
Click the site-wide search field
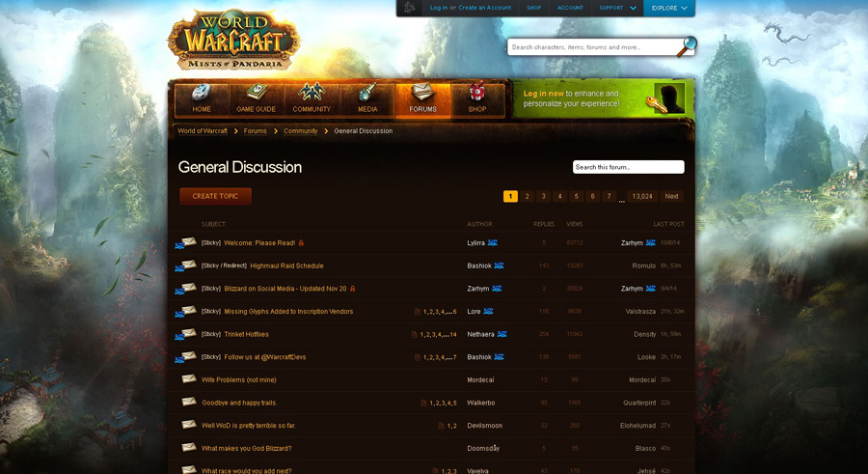592,47
